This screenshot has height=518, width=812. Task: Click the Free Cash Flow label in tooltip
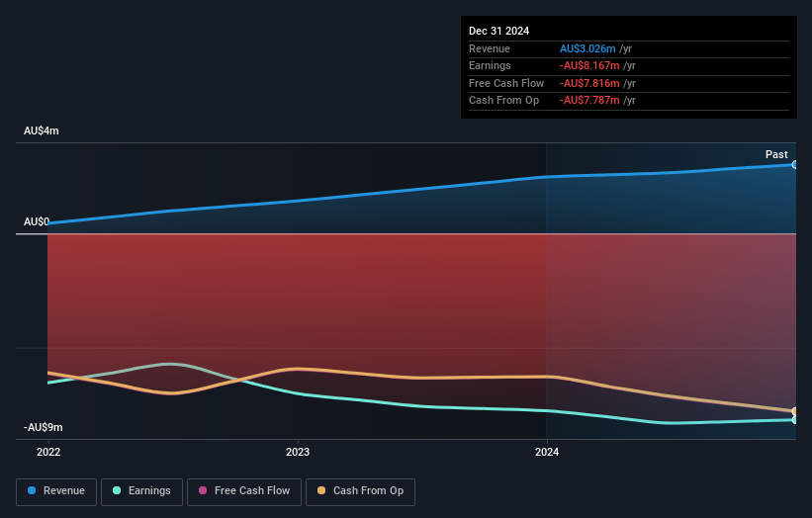coord(506,83)
